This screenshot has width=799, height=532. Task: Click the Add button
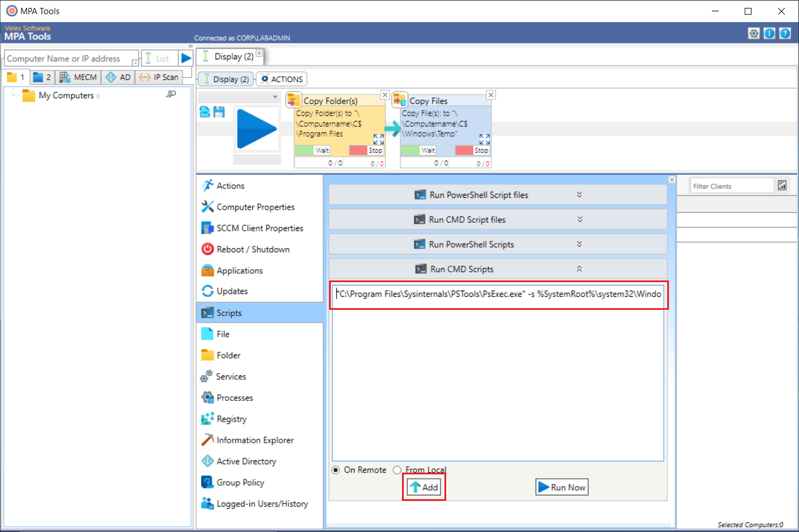tap(424, 487)
